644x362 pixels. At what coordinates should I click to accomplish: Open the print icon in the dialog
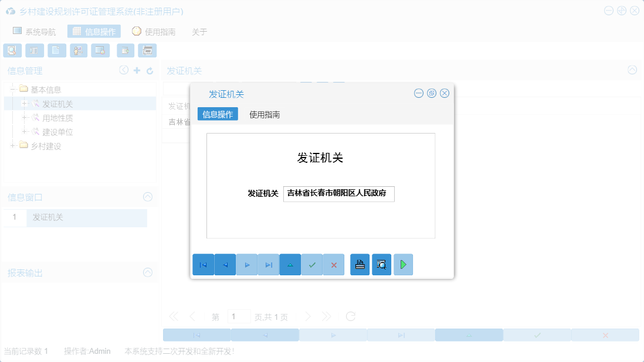(x=360, y=264)
